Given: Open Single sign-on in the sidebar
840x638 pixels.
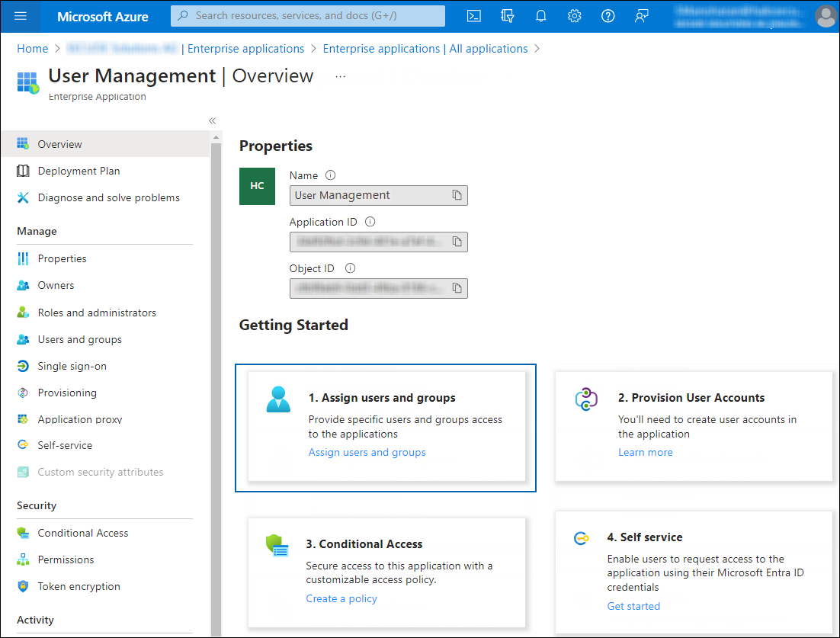Looking at the screenshot, I should [x=72, y=366].
